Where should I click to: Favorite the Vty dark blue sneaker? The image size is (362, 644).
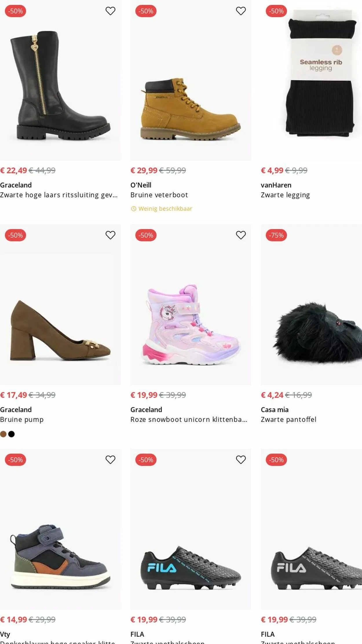(x=110, y=460)
